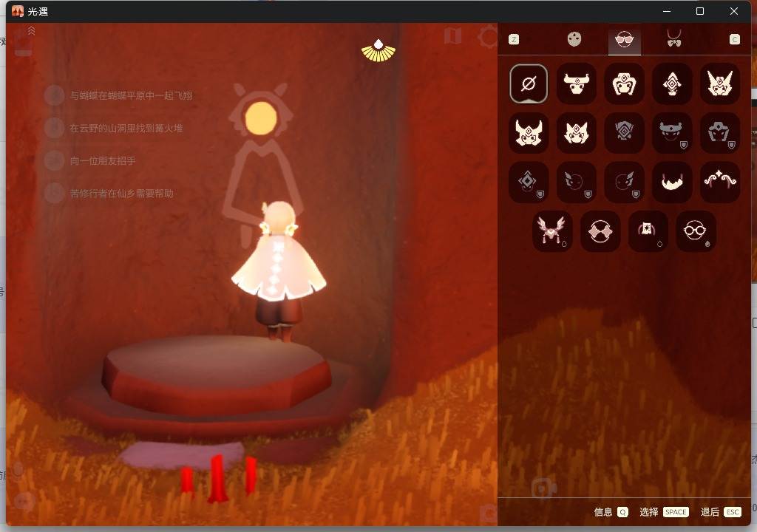Click the 光遇 app icon in the title bar
Viewport: 757px width, 532px height.
tap(18, 11)
